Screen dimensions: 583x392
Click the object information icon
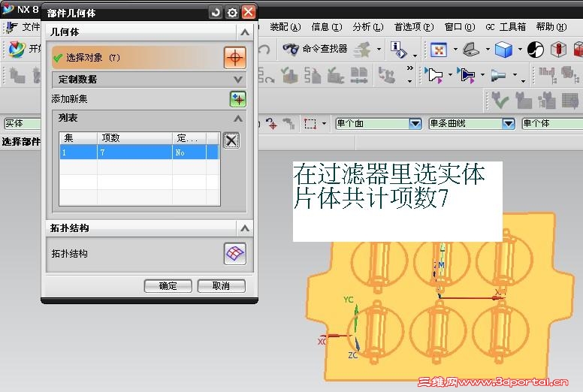[399, 50]
